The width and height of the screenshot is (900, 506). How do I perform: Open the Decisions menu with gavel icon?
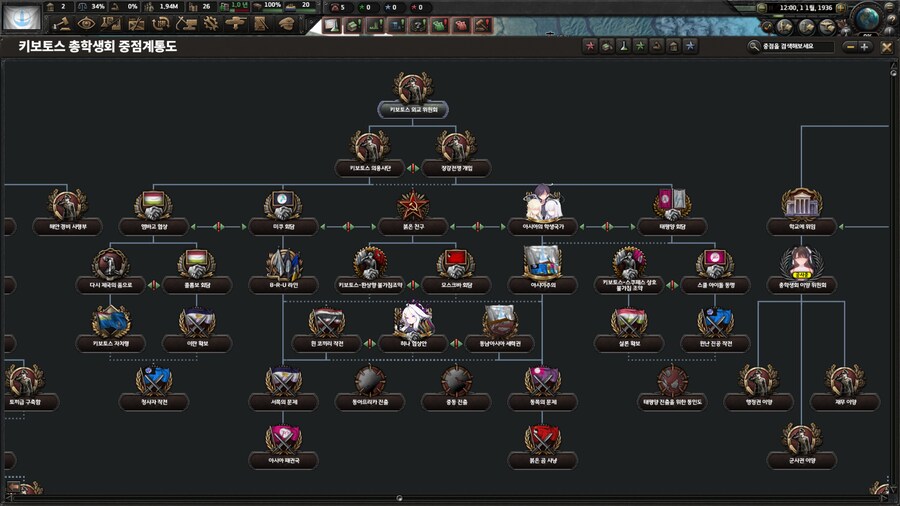tap(63, 23)
